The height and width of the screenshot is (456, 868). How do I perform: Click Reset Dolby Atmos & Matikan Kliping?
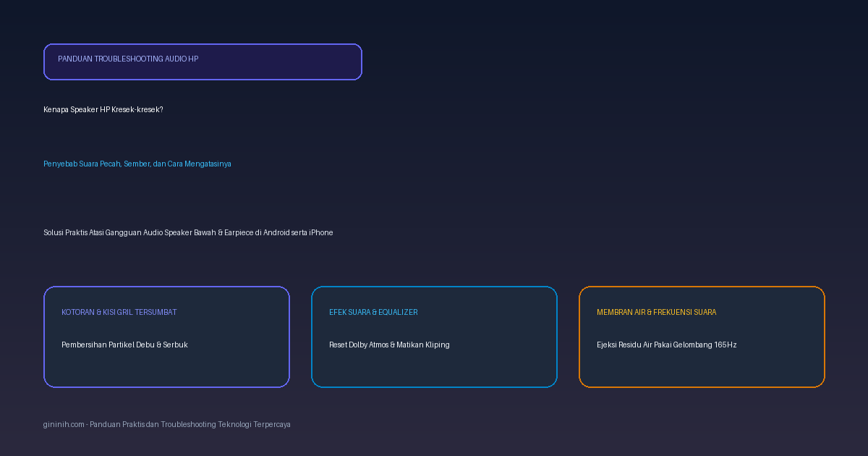coord(389,345)
